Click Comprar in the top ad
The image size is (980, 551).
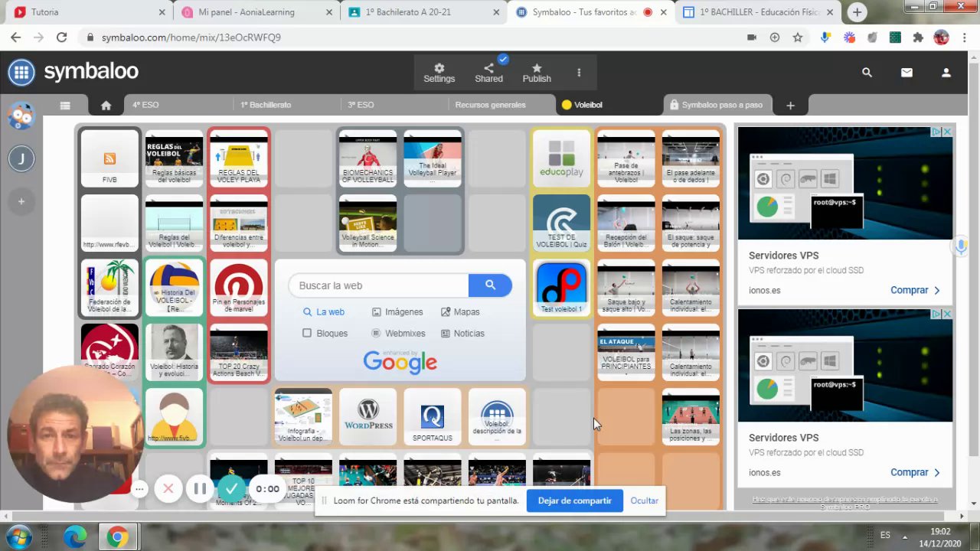tap(914, 290)
